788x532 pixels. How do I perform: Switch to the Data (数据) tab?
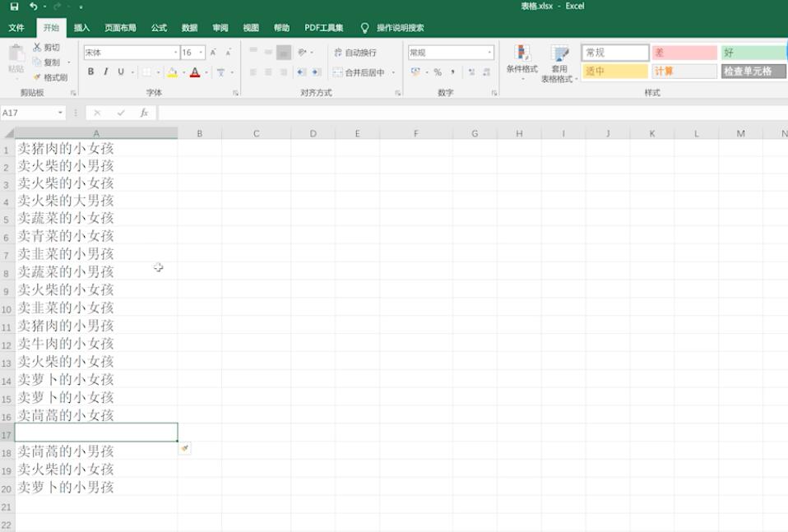189,28
